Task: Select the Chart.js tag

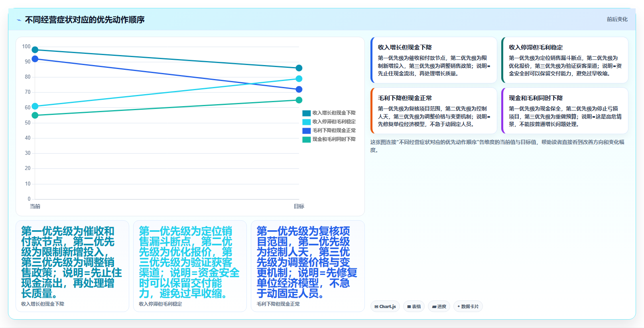Action: 385,306
